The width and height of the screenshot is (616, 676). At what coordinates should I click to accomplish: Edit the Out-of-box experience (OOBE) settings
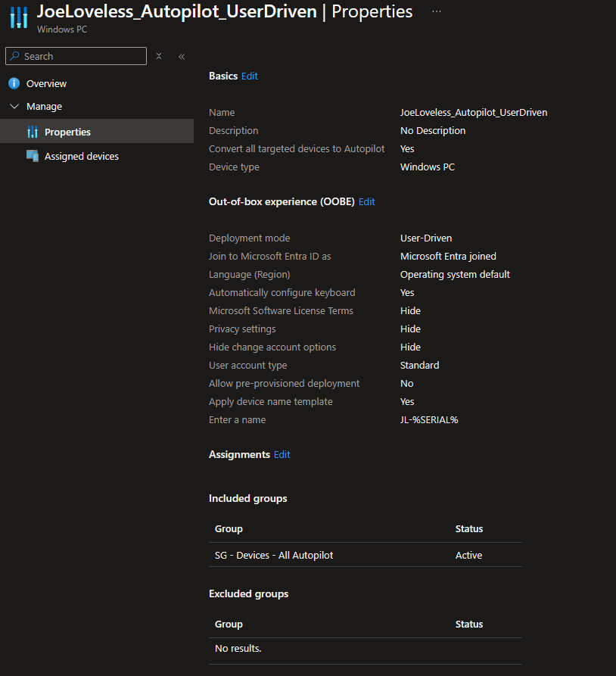click(x=367, y=201)
